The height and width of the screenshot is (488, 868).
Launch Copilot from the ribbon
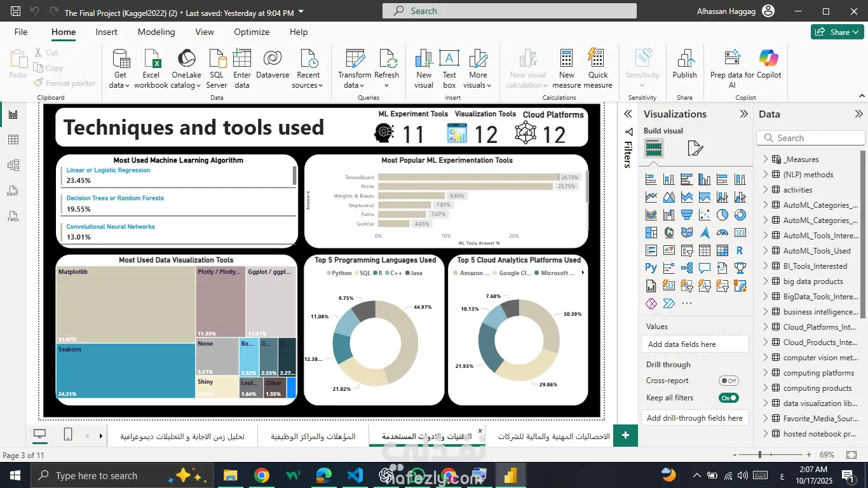[x=769, y=64]
